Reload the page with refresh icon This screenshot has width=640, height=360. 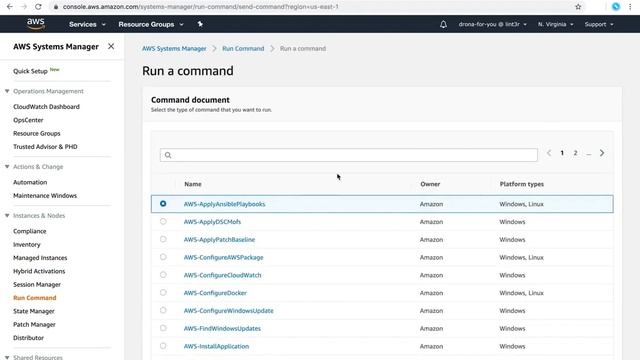point(38,7)
